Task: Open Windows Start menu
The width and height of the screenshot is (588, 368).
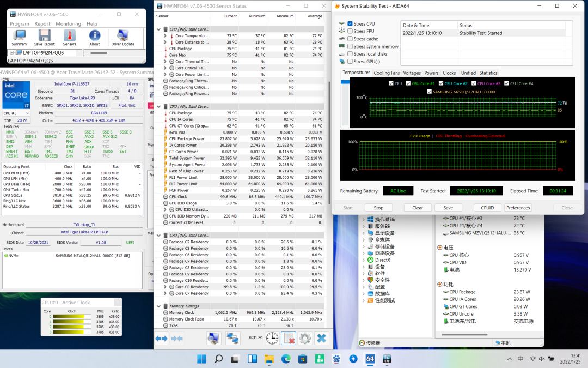Action: [x=202, y=359]
